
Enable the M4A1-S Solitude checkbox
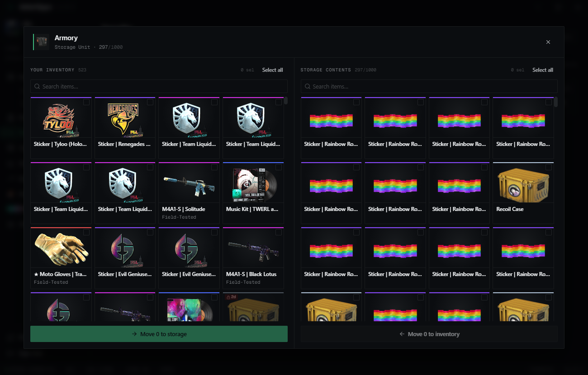[x=214, y=167]
